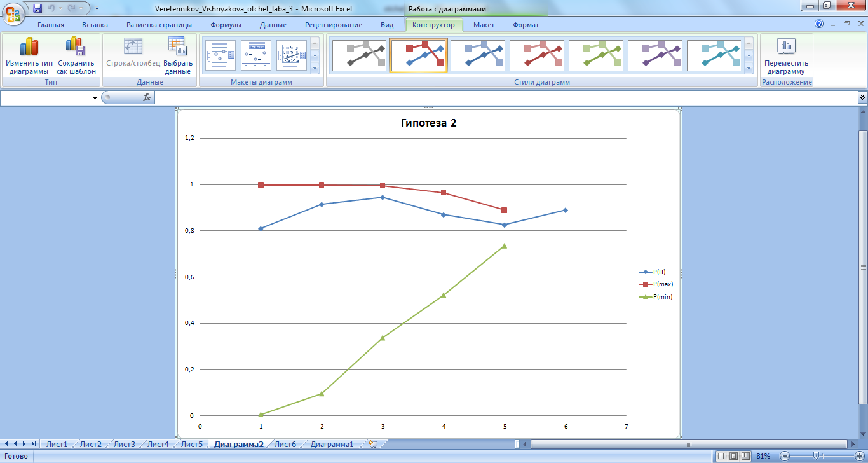The width and height of the screenshot is (868, 463).
Task: Switch to Normal view in status bar
Action: (721, 456)
